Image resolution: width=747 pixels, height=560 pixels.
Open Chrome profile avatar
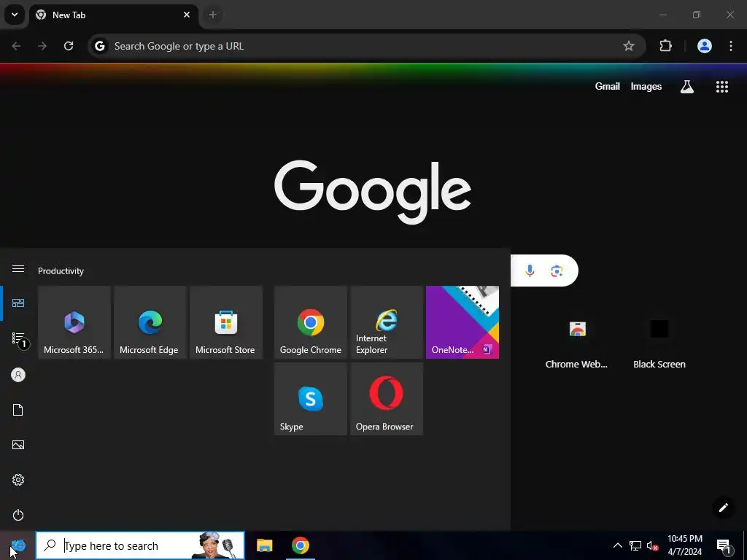pos(705,46)
